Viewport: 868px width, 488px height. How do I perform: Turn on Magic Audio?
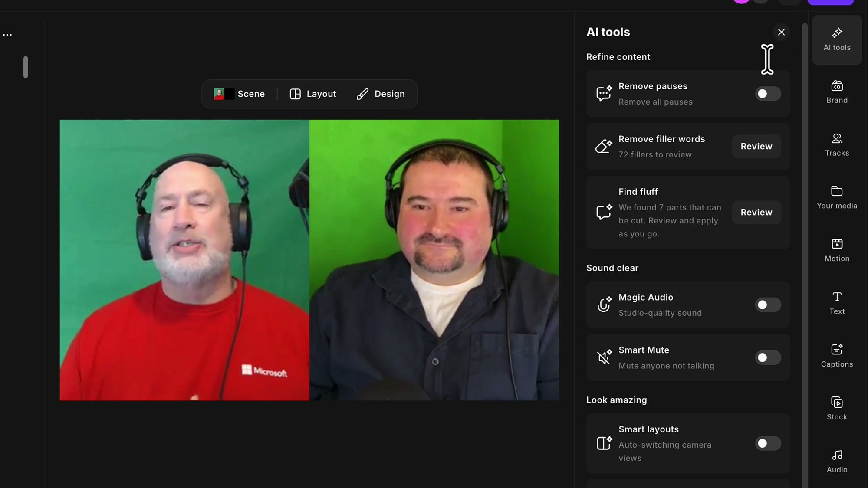point(768,305)
